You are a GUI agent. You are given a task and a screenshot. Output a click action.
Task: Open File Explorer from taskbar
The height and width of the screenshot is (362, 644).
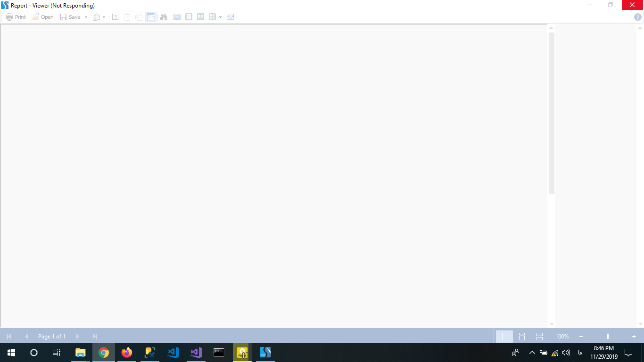point(81,353)
